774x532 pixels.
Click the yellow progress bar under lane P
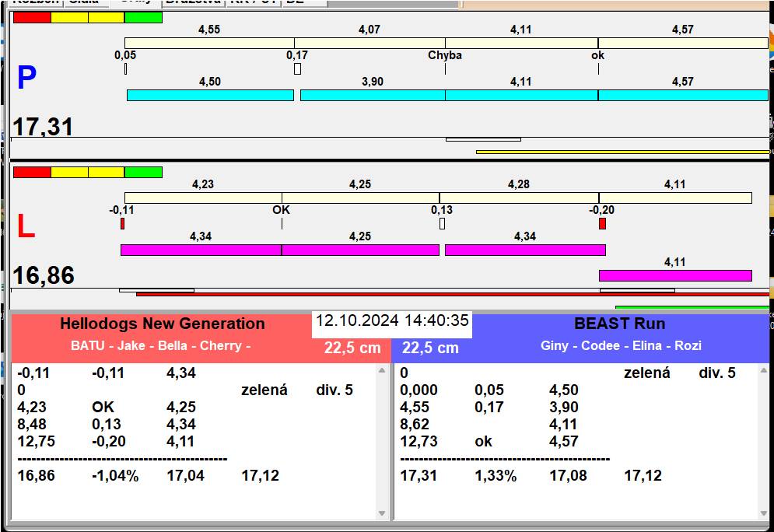pos(622,152)
